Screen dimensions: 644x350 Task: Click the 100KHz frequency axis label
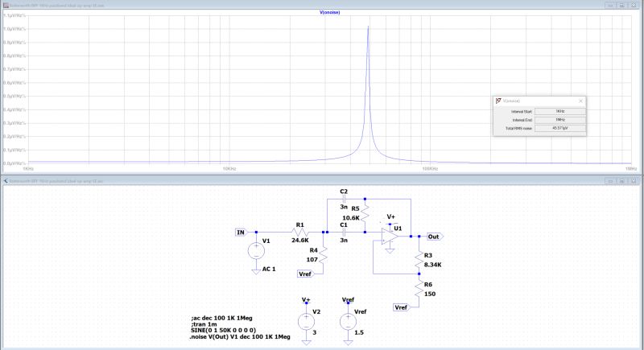(x=430, y=169)
